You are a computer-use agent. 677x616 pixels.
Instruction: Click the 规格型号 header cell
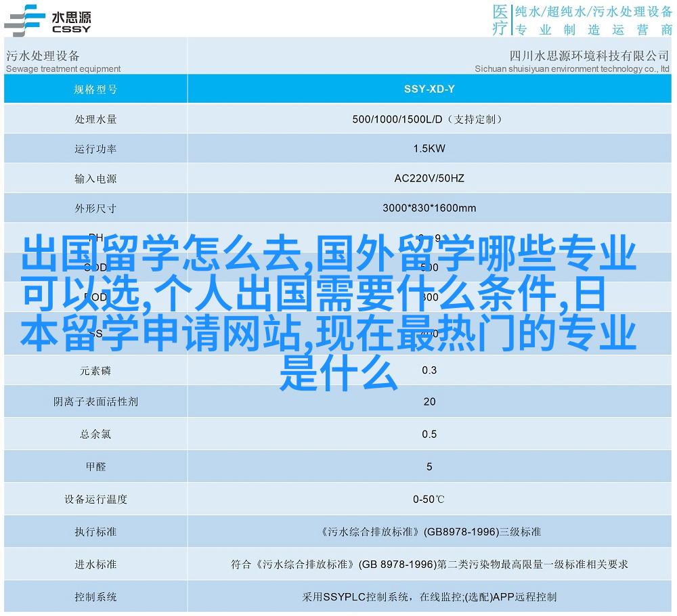pyautogui.click(x=95, y=89)
